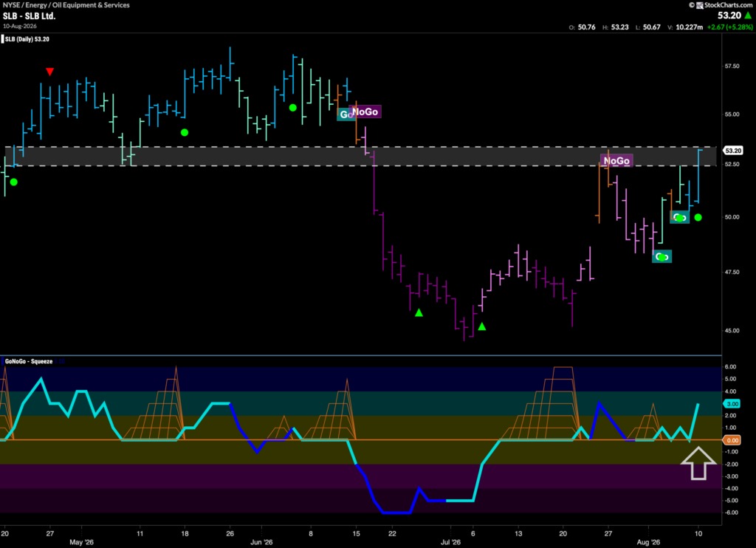Click the Jun '26 date axis label
756x548 pixels.
coord(261,542)
